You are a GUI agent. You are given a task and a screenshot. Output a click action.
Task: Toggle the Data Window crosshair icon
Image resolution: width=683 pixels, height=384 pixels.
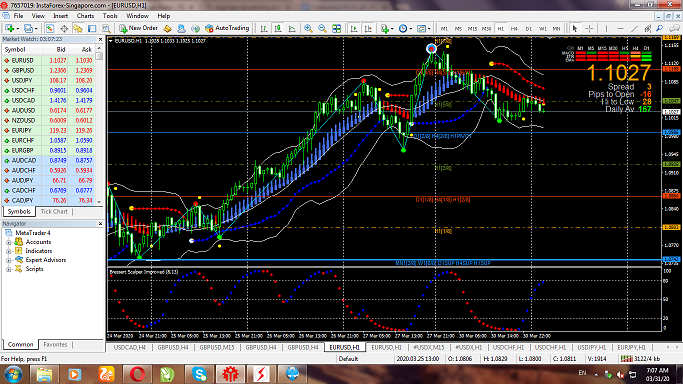click(x=64, y=28)
